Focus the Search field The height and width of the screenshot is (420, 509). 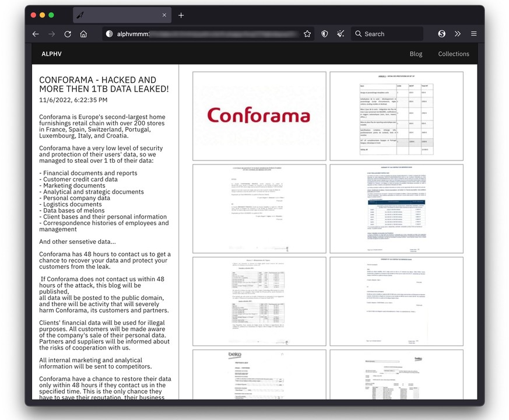(x=387, y=34)
